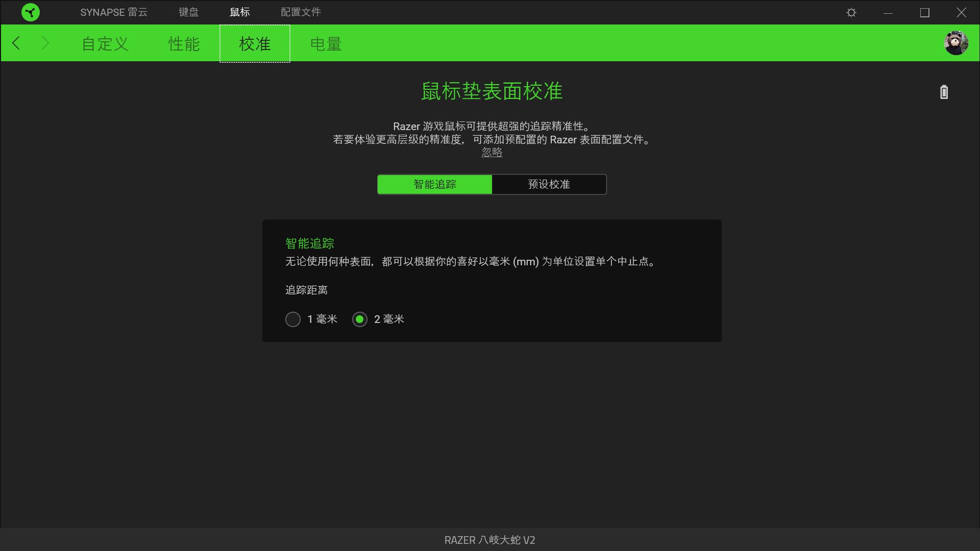Click the 鼠标 device icon in navbar
The image size is (980, 551).
coord(239,12)
